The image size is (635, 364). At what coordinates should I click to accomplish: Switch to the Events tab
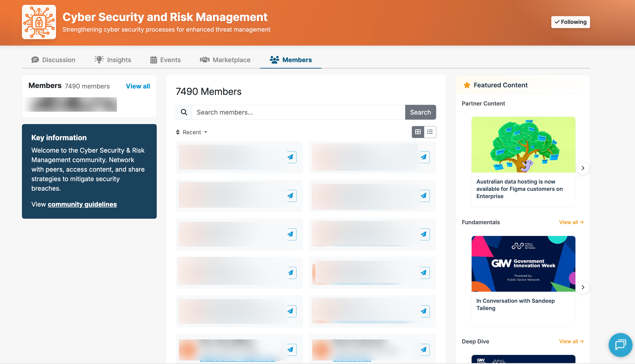(x=165, y=60)
